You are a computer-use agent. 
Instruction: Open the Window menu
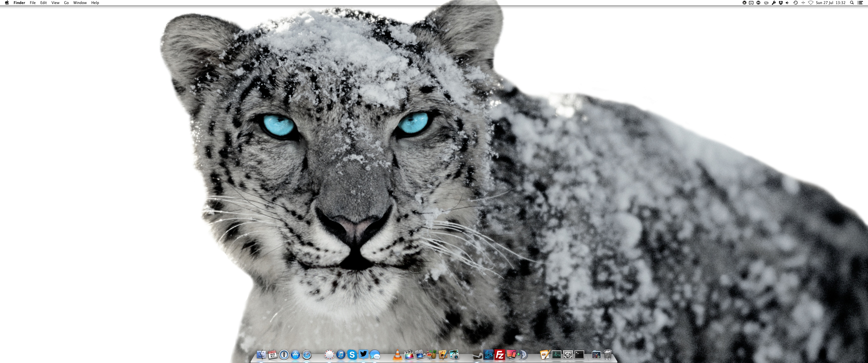click(80, 3)
